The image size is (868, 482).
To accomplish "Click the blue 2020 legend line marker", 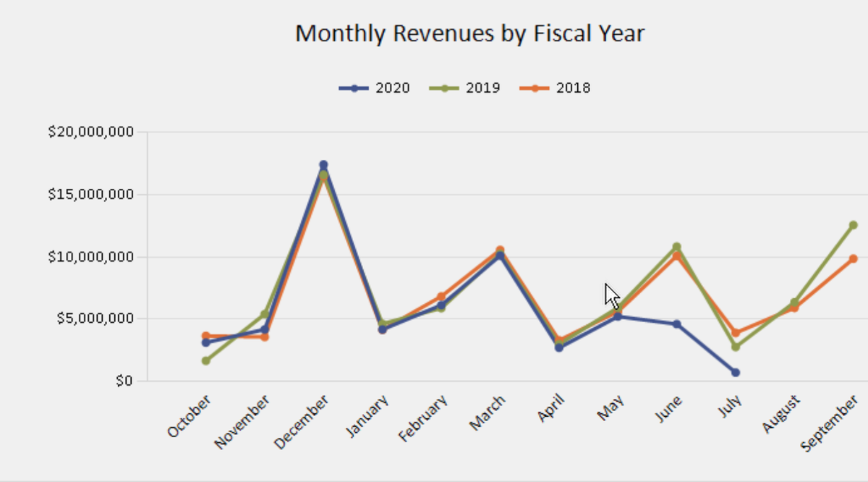I will [354, 88].
